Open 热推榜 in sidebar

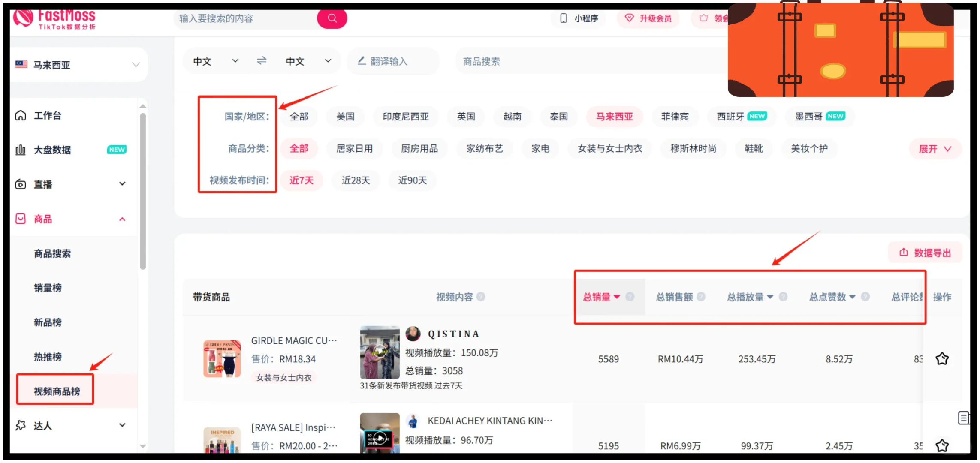coord(48,357)
